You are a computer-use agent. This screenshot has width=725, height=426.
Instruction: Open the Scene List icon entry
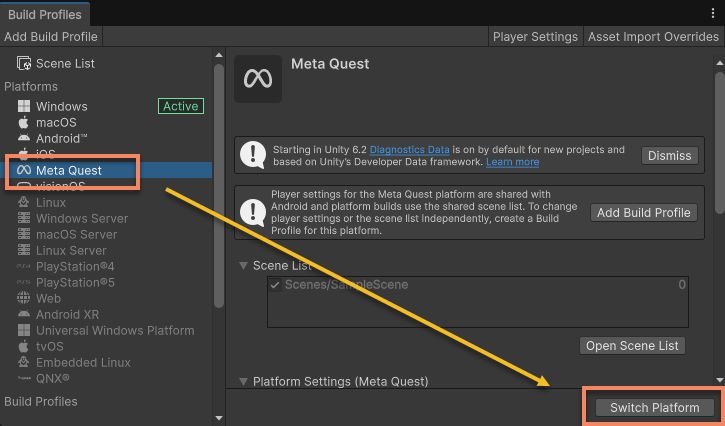pyautogui.click(x=24, y=63)
